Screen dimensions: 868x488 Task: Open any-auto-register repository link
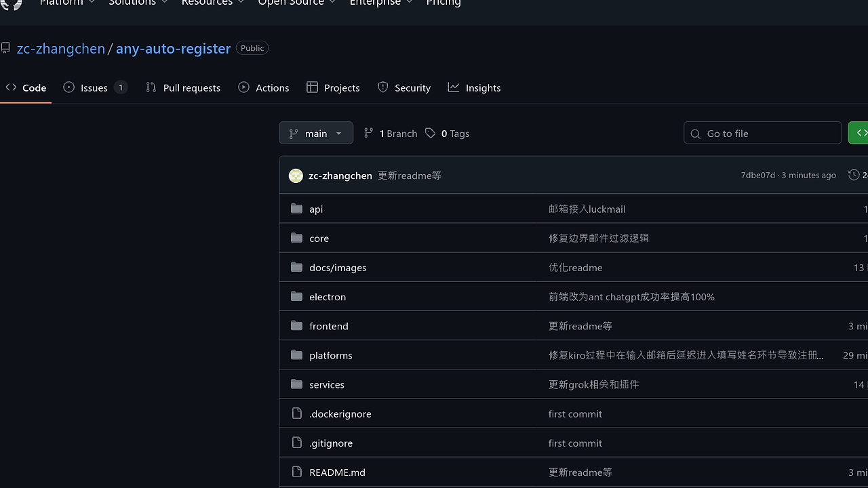coord(173,49)
